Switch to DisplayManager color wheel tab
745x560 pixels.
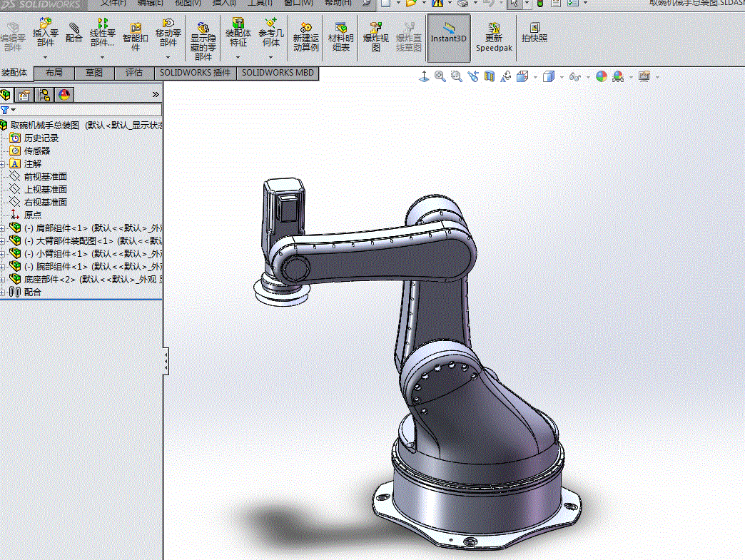pyautogui.click(x=64, y=94)
